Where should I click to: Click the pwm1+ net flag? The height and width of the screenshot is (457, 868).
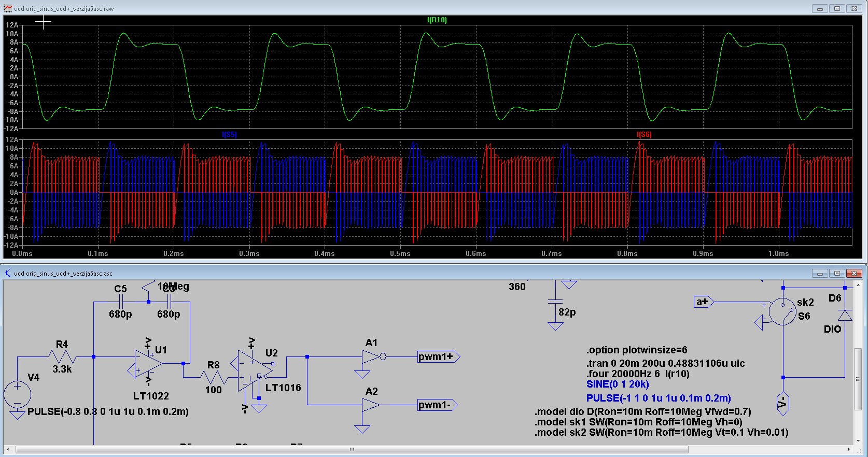tap(439, 356)
